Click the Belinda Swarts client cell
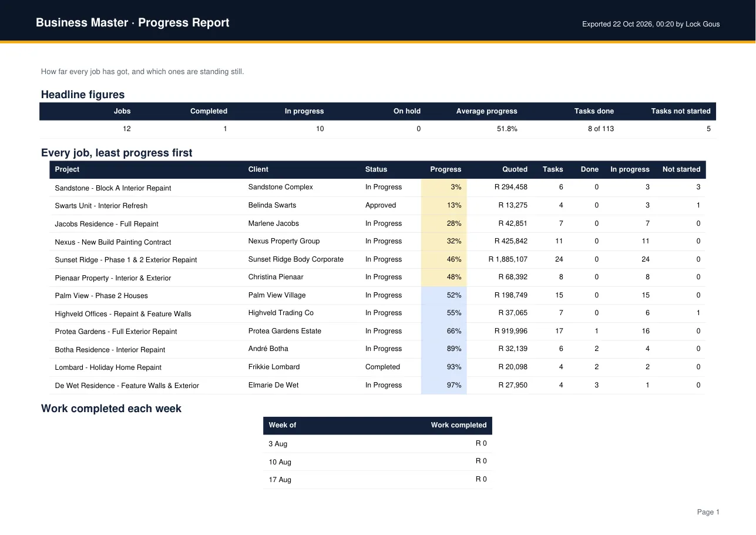 (272, 205)
